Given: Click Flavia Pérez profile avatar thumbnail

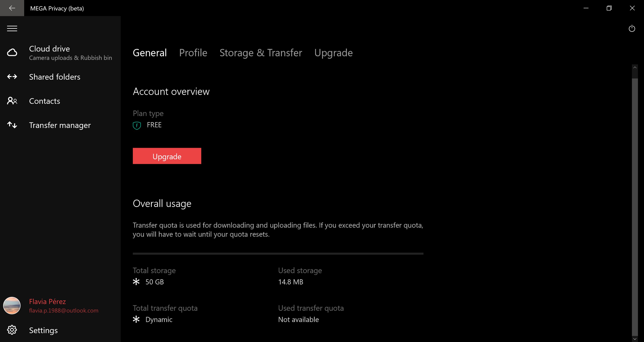Looking at the screenshot, I should point(12,306).
